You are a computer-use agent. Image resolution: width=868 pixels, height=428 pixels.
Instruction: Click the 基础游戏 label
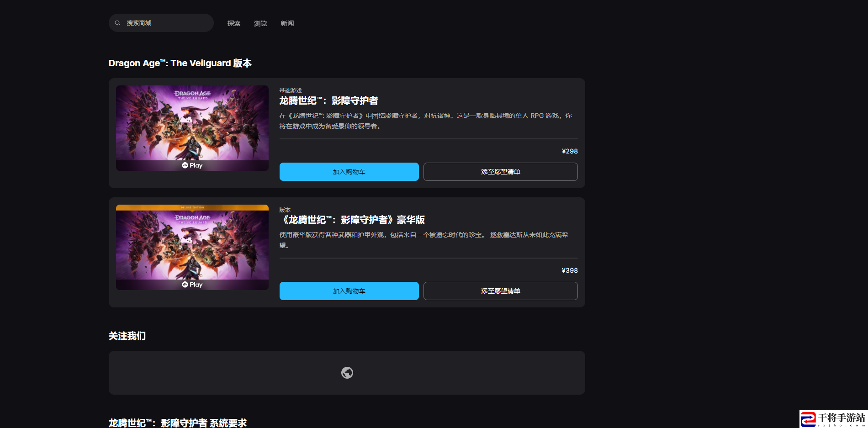click(291, 91)
